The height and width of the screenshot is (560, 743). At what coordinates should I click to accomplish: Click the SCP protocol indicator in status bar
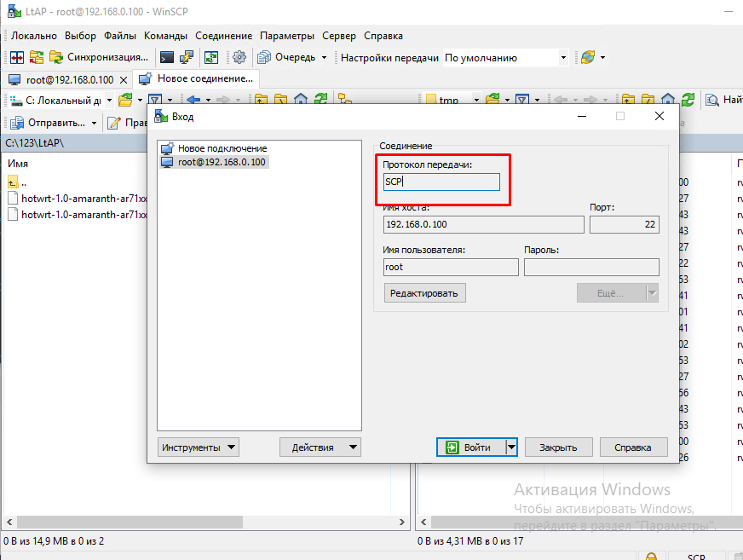pos(696,557)
